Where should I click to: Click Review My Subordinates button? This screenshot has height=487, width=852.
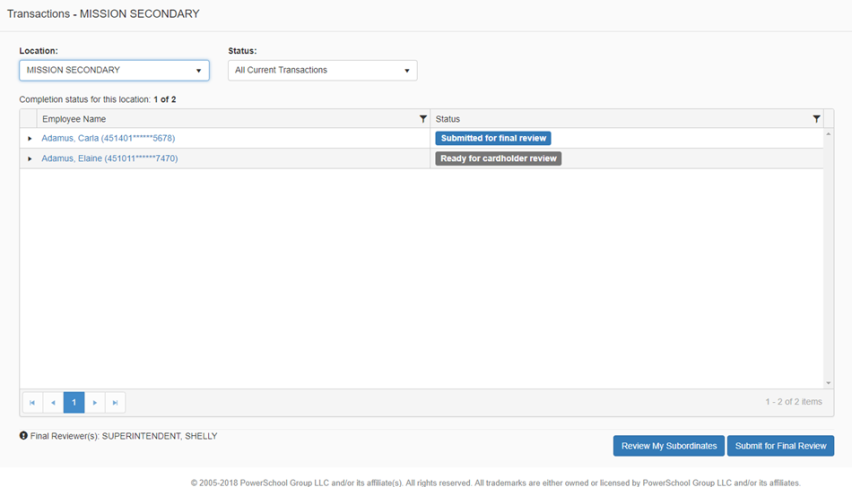[x=668, y=446]
